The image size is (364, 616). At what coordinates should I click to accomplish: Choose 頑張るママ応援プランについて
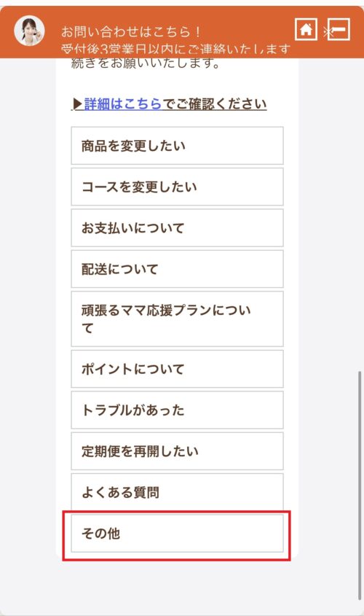click(x=177, y=319)
